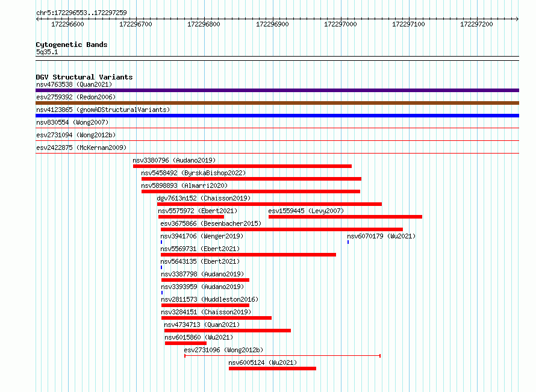
Task: Click the nsv6070179 (Wu2021) label
Action: pyautogui.click(x=381, y=236)
